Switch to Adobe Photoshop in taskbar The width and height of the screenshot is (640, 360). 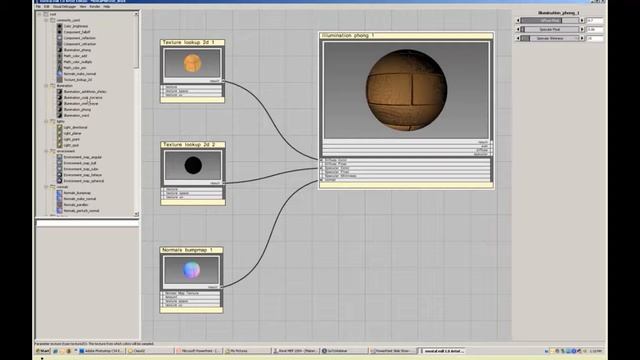101,351
